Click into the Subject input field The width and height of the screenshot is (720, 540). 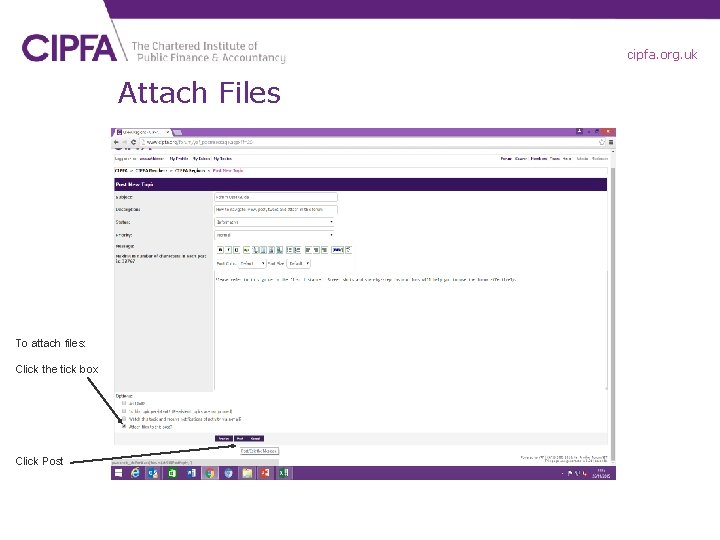tap(276, 197)
